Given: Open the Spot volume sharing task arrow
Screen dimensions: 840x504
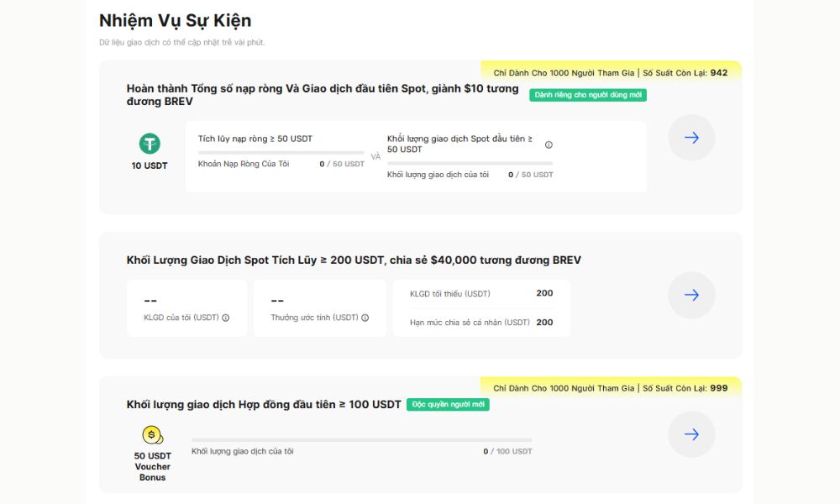Looking at the screenshot, I should (x=691, y=295).
